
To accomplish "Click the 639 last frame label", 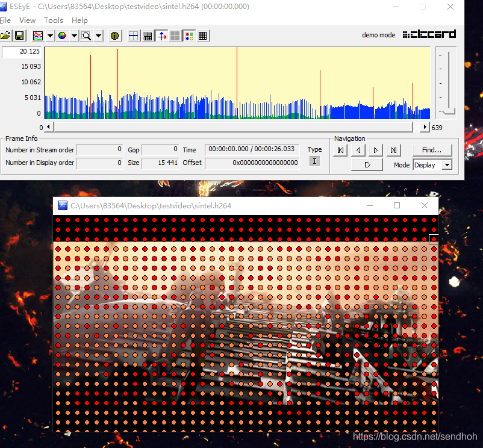I will (437, 128).
